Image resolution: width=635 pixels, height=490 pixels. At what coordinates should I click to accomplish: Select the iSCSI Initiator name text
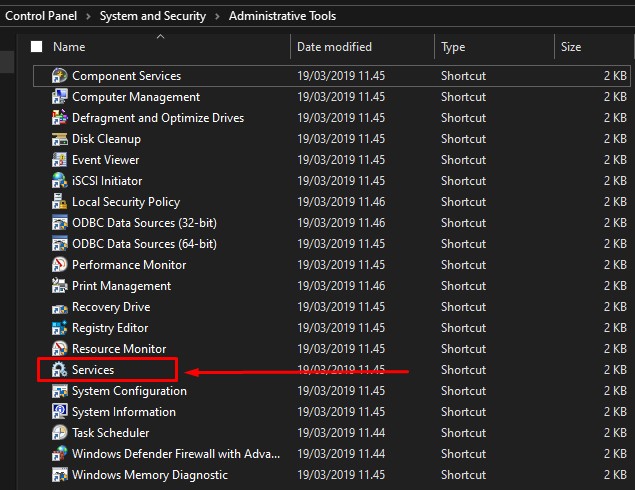pos(107,181)
